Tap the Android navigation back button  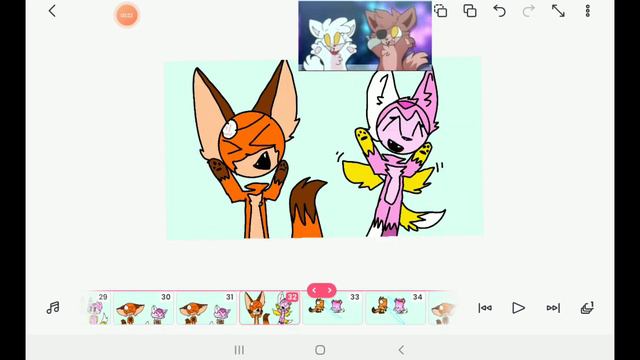(401, 350)
